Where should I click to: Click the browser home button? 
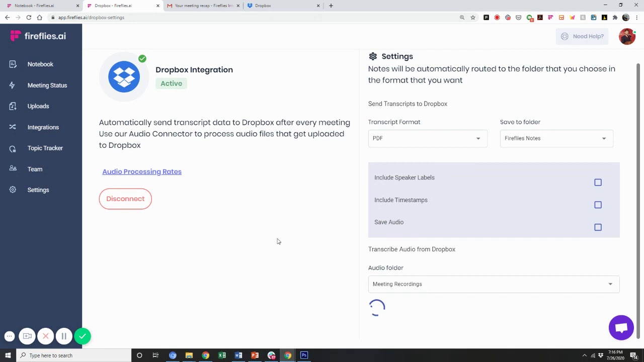pyautogui.click(x=39, y=18)
